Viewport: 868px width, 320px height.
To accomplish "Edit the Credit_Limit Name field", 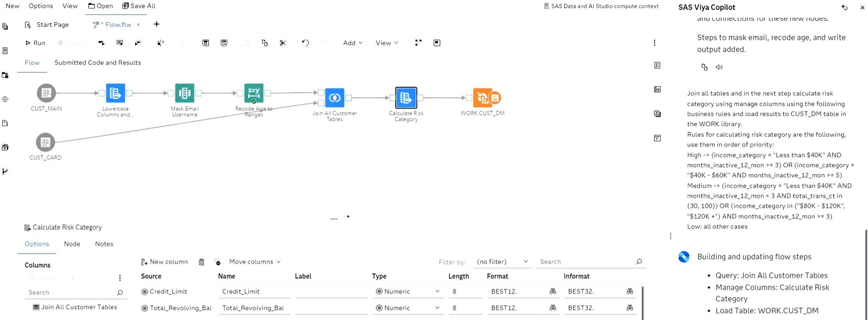I will coord(254,292).
